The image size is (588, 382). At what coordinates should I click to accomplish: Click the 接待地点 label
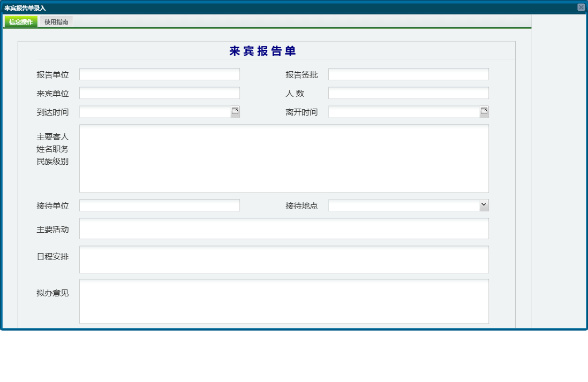[x=301, y=205]
